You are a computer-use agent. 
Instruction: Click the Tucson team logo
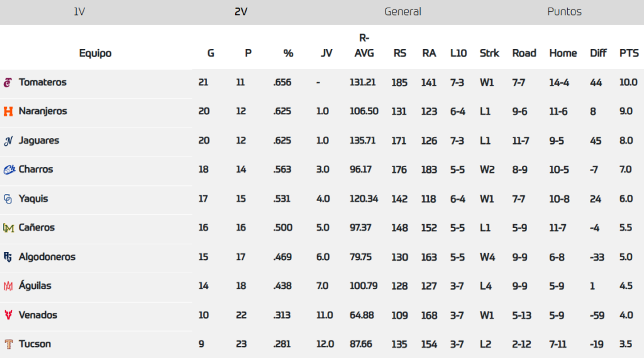point(8,344)
